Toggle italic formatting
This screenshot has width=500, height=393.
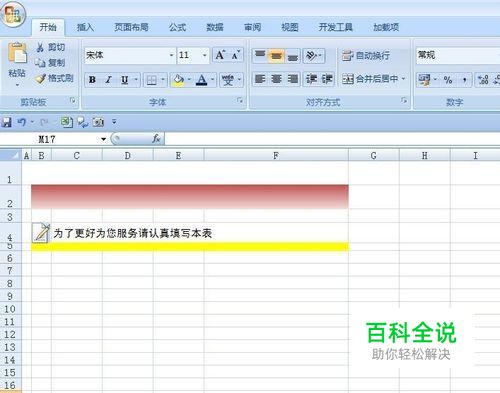coord(108,80)
